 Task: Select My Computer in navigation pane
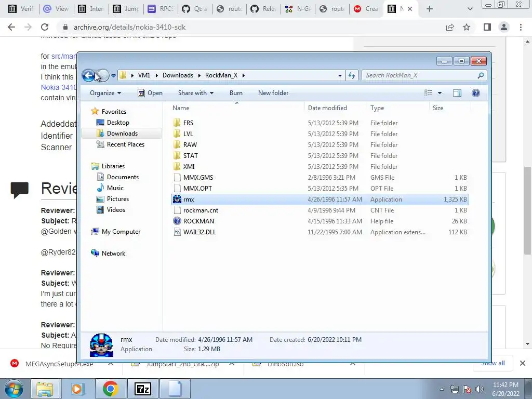pos(116,231)
